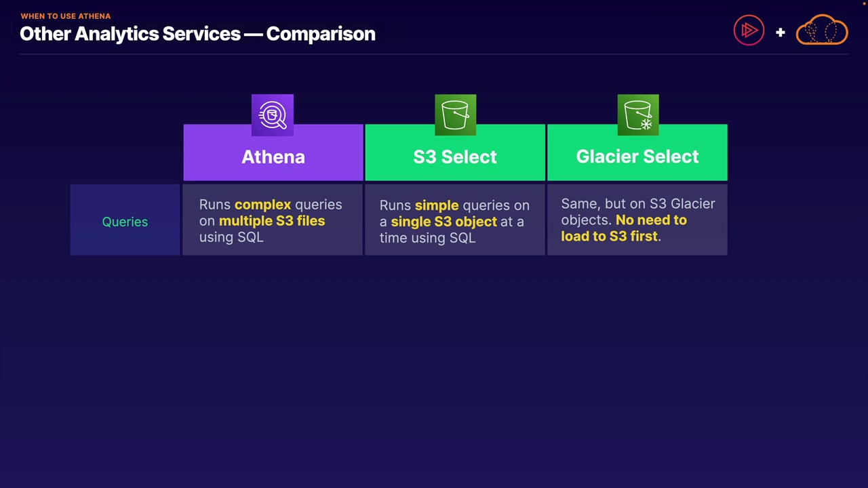Click 'time using SQL' in S3 Select cell
868x488 pixels.
coord(427,238)
